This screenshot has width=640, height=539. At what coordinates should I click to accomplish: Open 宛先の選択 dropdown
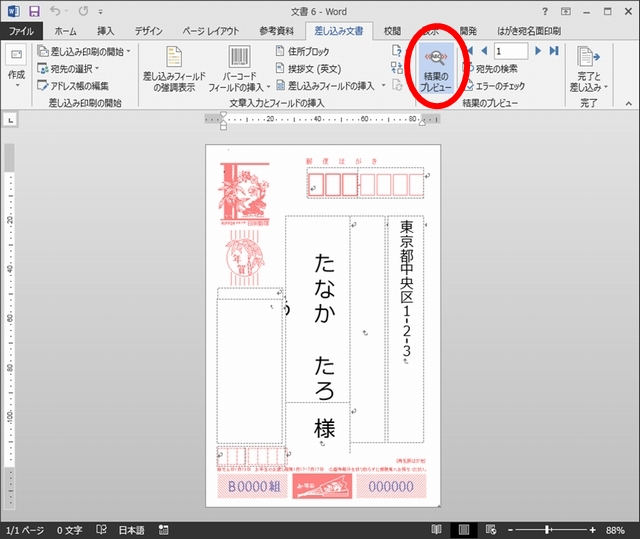(68, 69)
